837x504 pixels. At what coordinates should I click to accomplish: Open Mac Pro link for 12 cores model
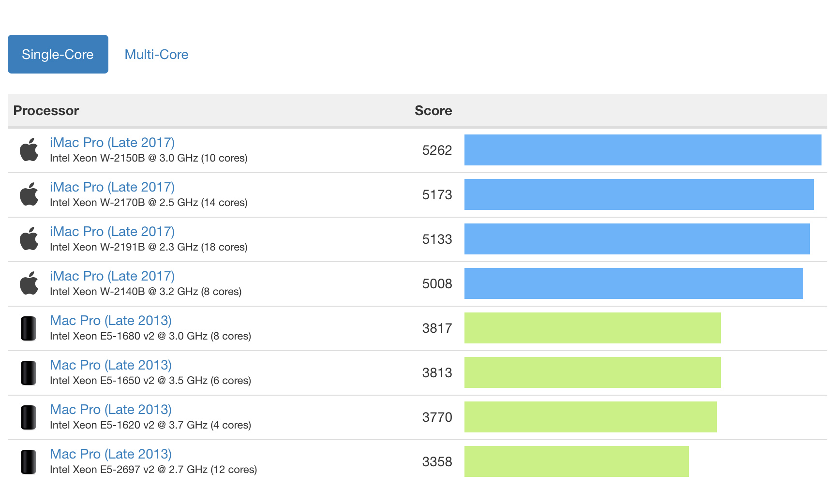pyautogui.click(x=111, y=454)
